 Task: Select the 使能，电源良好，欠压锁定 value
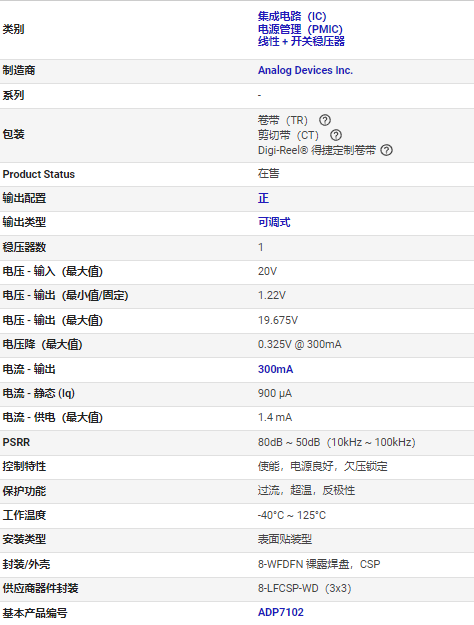pos(322,466)
